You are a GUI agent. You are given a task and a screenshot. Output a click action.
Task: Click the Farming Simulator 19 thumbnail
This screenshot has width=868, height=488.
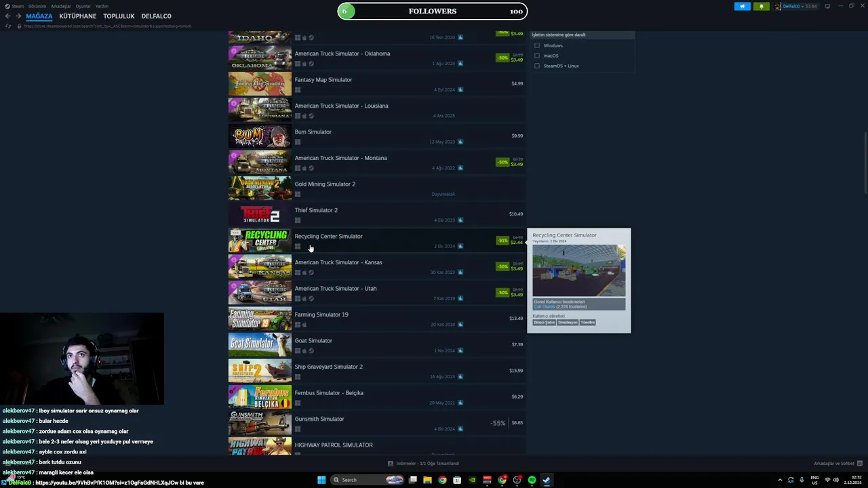pos(260,319)
